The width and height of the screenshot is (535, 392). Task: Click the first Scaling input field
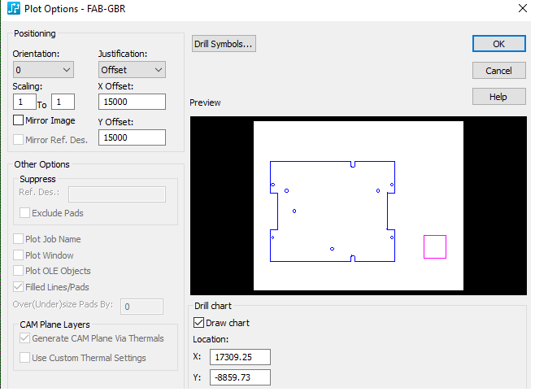[x=24, y=102]
